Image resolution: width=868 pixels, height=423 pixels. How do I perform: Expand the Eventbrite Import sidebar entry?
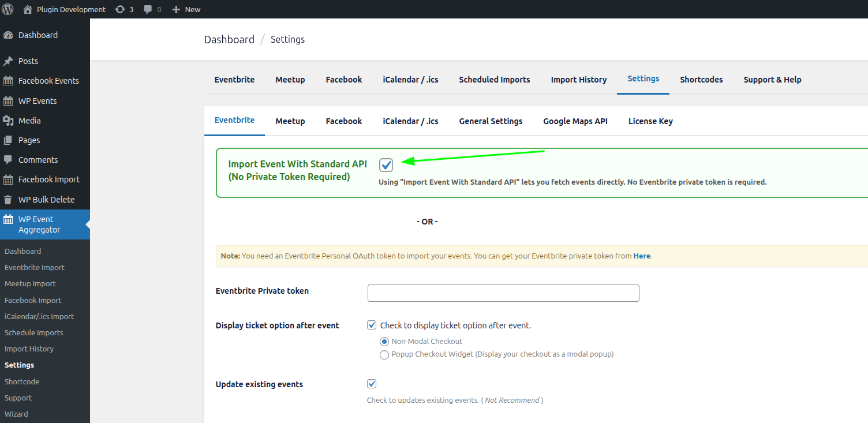tap(34, 267)
